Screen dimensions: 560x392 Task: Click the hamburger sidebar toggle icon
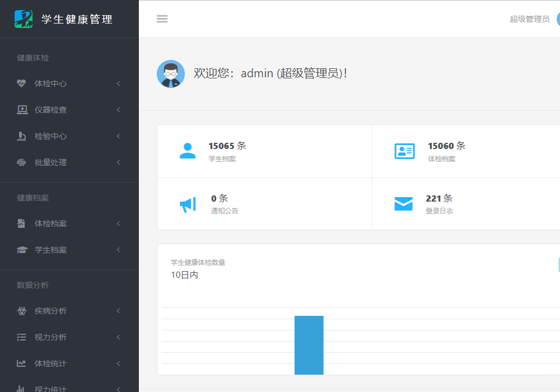coord(162,19)
